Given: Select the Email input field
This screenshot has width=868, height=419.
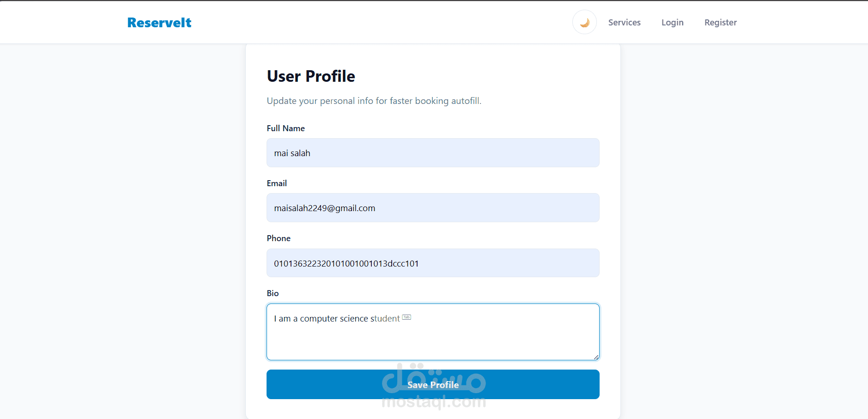Looking at the screenshot, I should 433,208.
